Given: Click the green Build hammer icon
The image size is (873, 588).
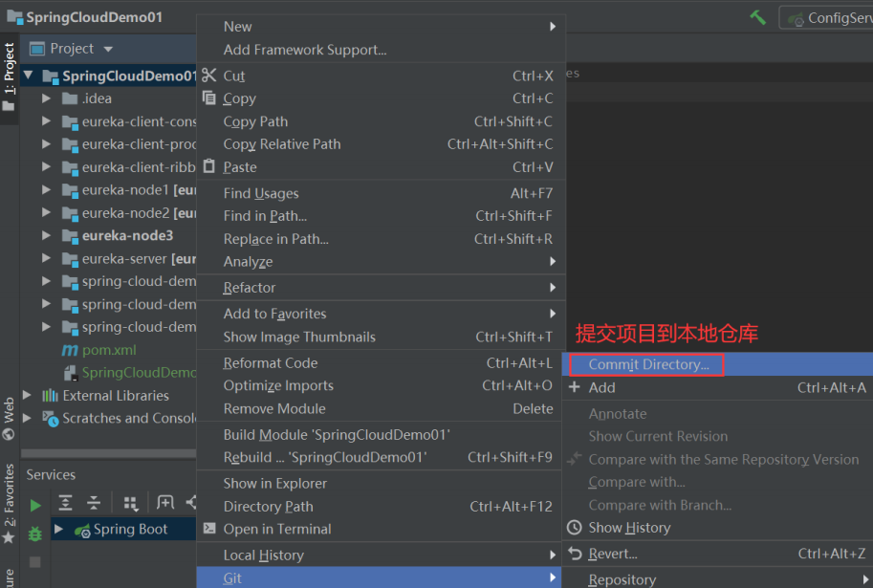Looking at the screenshot, I should tap(757, 17).
